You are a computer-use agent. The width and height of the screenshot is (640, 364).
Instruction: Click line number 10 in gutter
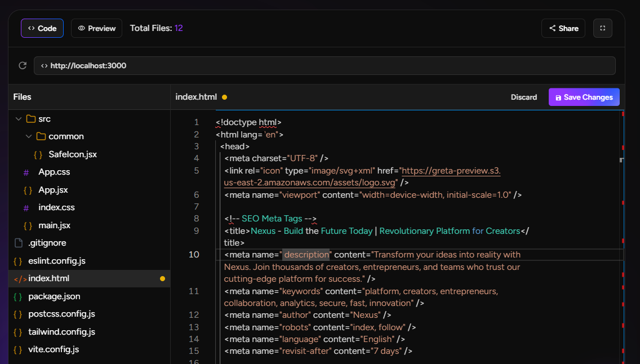194,255
